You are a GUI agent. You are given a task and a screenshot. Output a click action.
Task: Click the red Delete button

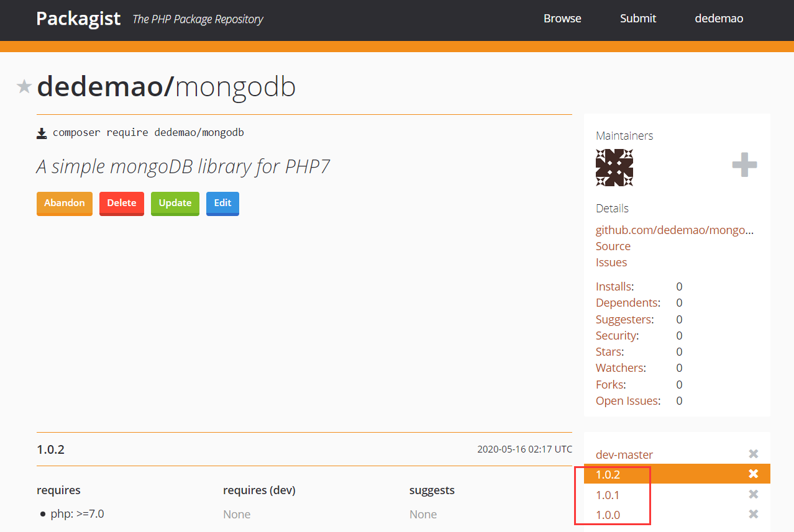pyautogui.click(x=122, y=204)
